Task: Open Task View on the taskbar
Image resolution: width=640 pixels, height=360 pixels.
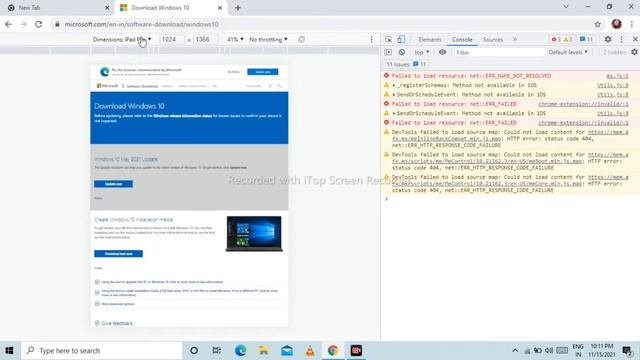Action: pyautogui.click(x=216, y=351)
